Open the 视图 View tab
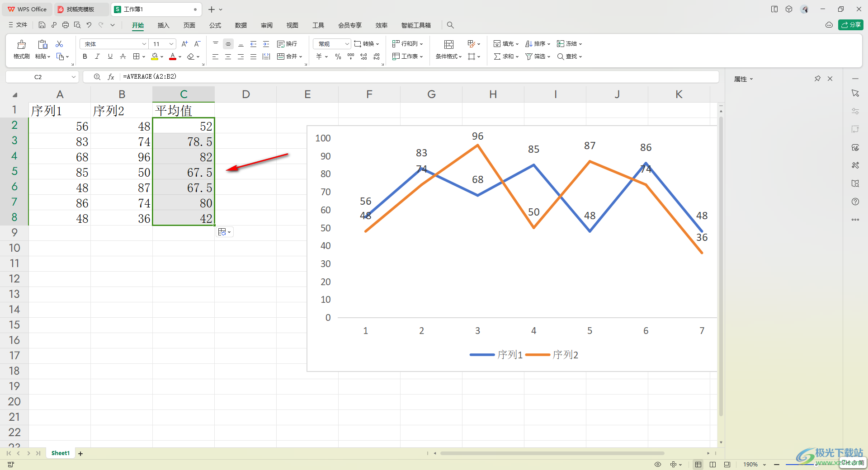The height and width of the screenshot is (470, 868). [x=292, y=25]
